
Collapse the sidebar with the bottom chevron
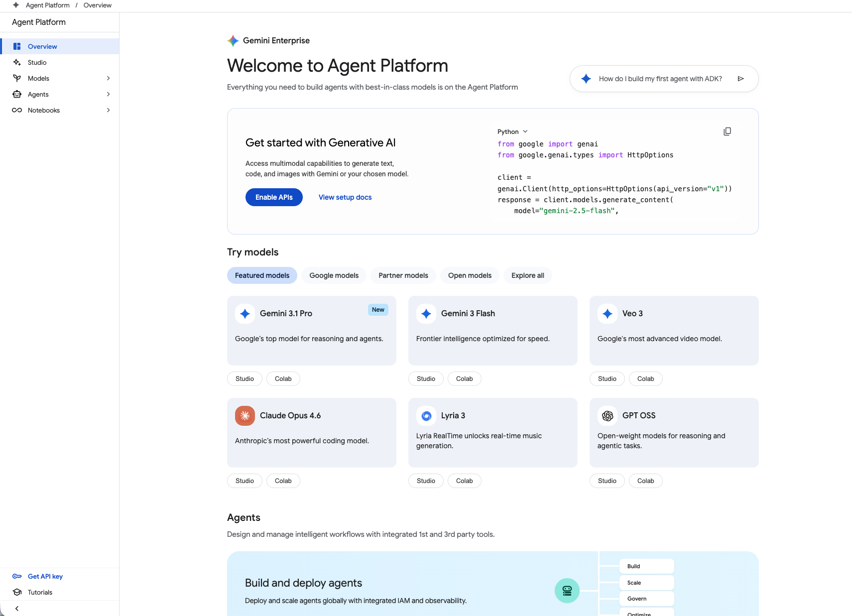[17, 608]
